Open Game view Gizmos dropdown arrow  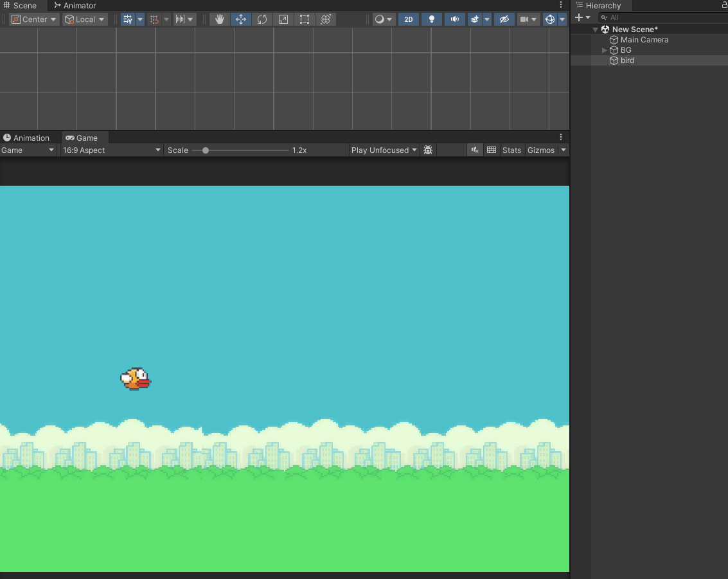click(x=563, y=150)
